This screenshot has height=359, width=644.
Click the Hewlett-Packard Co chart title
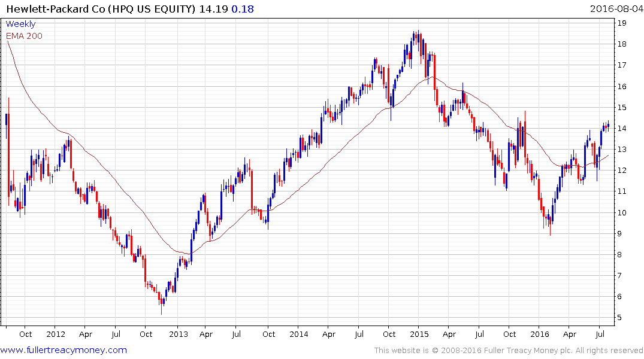click(101, 9)
